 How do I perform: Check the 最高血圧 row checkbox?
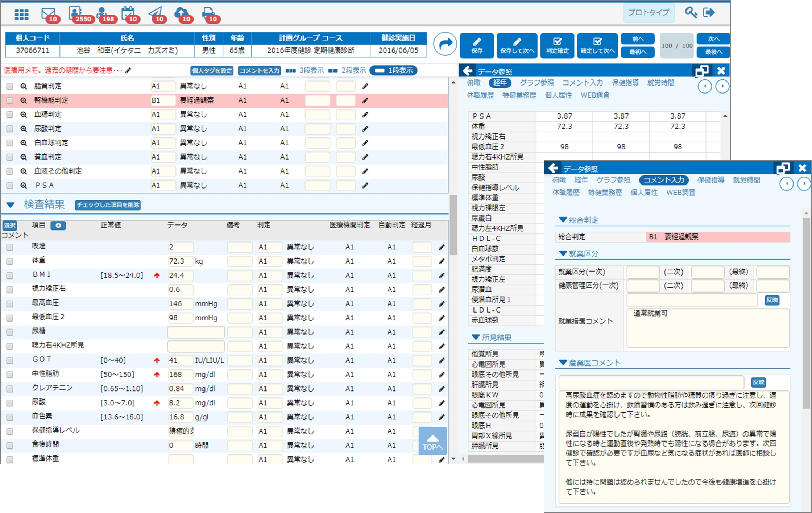10,304
